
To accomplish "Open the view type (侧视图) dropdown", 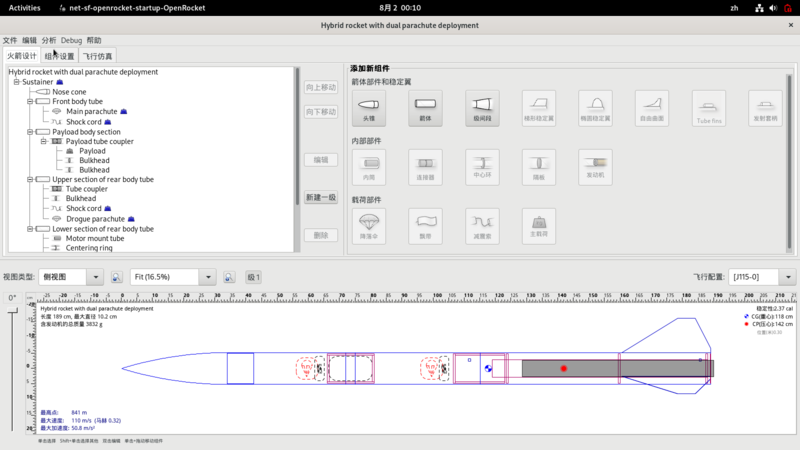I will click(x=95, y=277).
